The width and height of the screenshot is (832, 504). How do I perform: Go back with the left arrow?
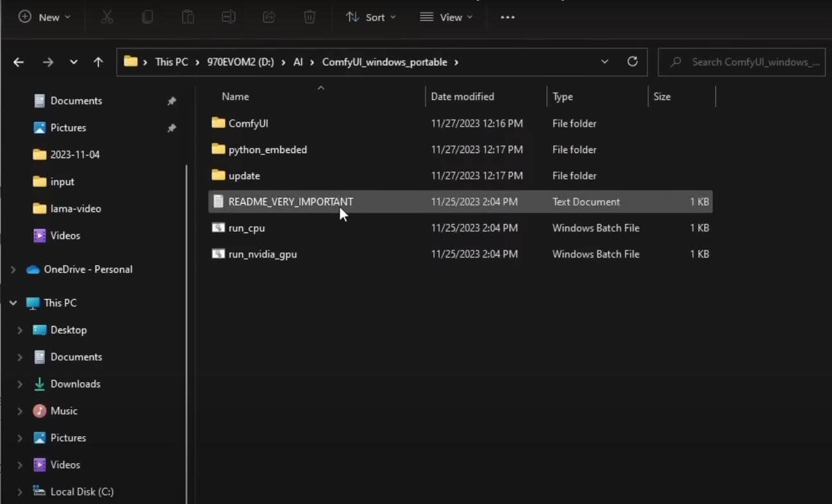click(19, 62)
